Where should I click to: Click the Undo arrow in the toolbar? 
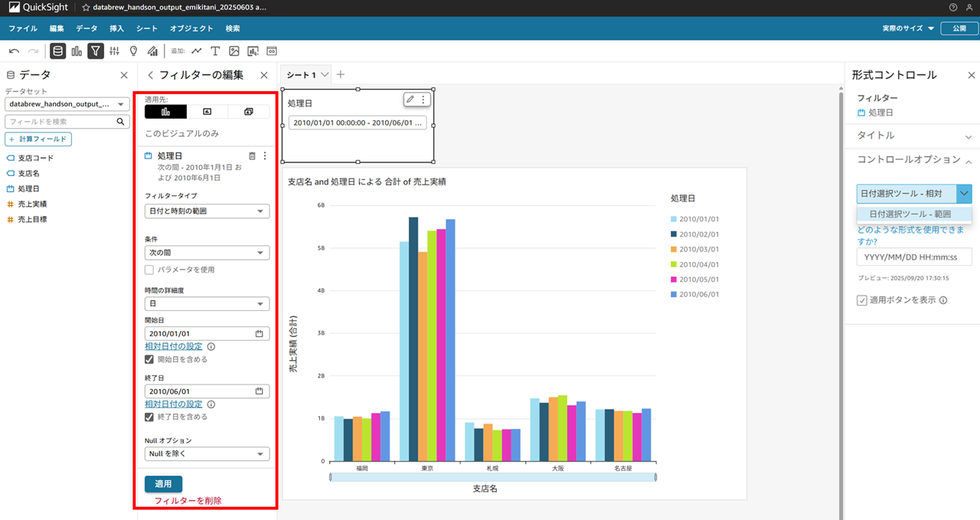(14, 51)
